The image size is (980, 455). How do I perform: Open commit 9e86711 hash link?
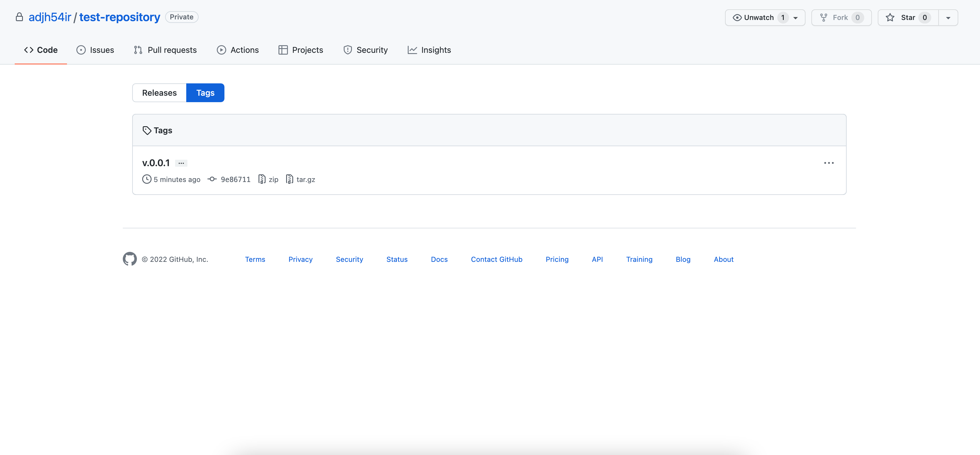click(x=236, y=179)
